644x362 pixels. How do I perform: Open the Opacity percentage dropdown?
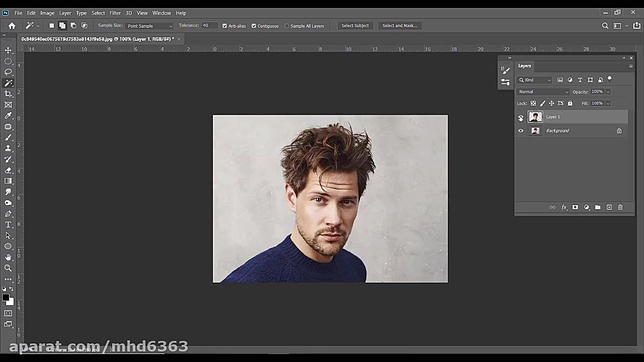click(608, 92)
